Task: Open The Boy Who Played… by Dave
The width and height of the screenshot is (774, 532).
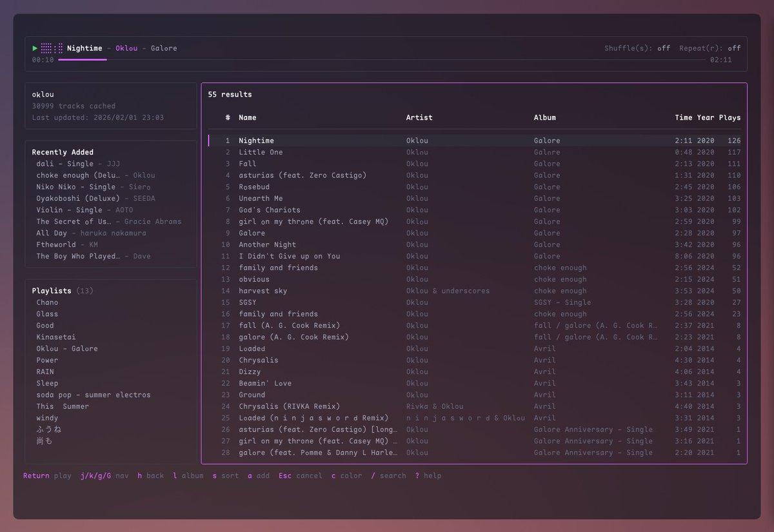Action: (x=94, y=257)
